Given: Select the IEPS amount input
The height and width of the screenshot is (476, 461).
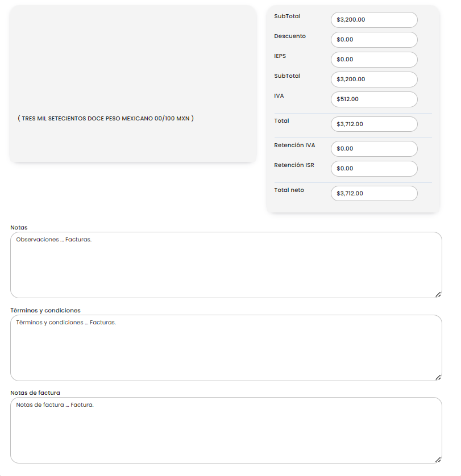Looking at the screenshot, I should [x=373, y=60].
